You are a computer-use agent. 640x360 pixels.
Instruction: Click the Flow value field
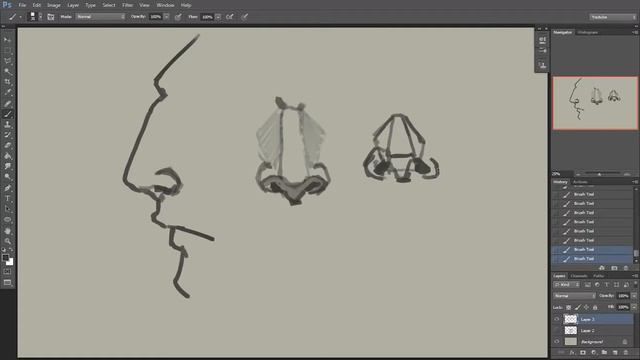pos(207,17)
